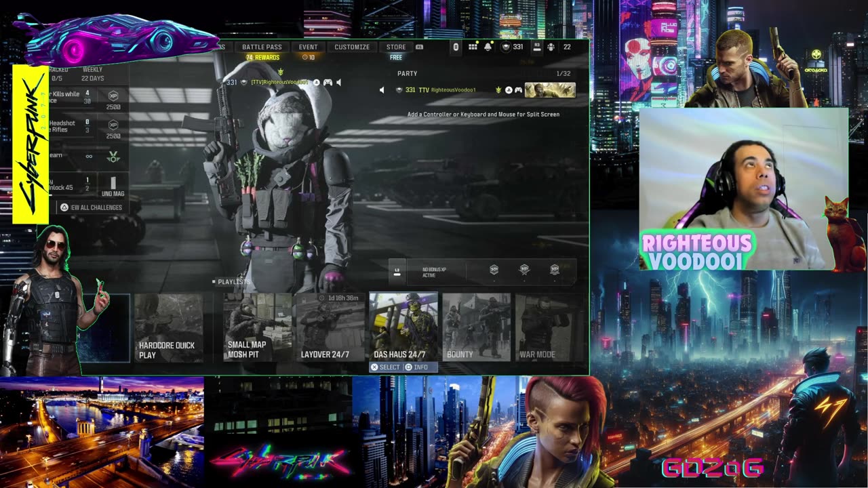Click the event timer 10 label
This screenshot has width=868, height=488.
pyautogui.click(x=308, y=58)
